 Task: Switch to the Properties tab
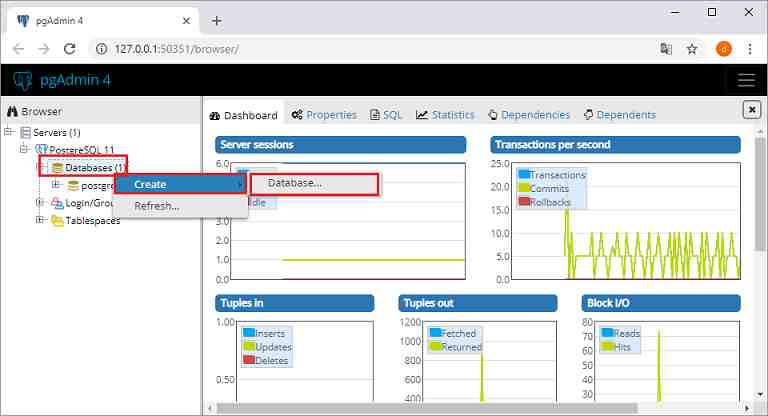324,115
